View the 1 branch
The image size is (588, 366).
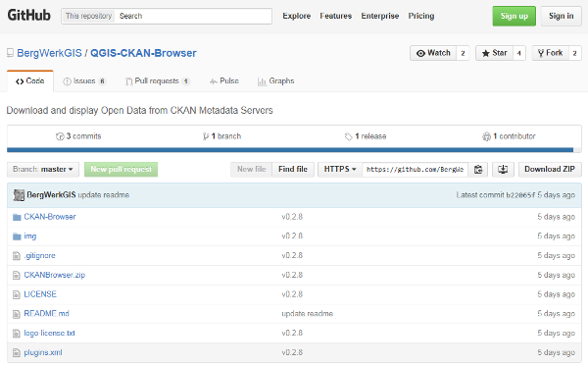[222, 136]
